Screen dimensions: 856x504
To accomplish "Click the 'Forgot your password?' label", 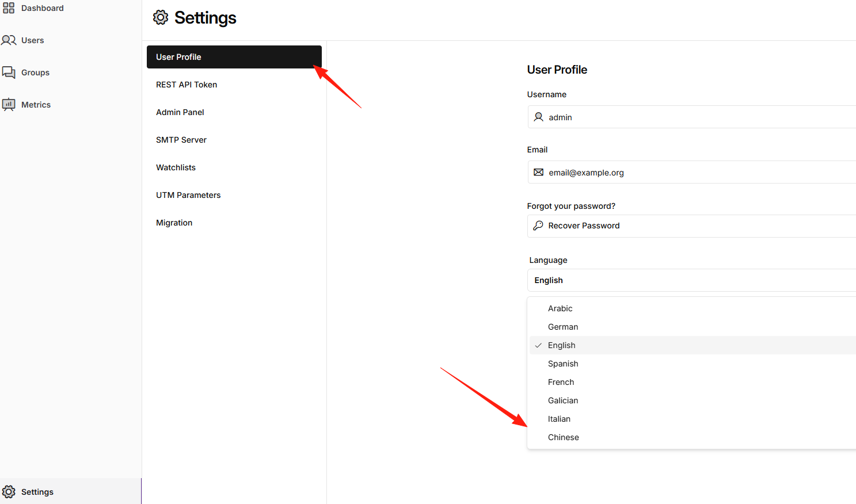I will tap(571, 206).
